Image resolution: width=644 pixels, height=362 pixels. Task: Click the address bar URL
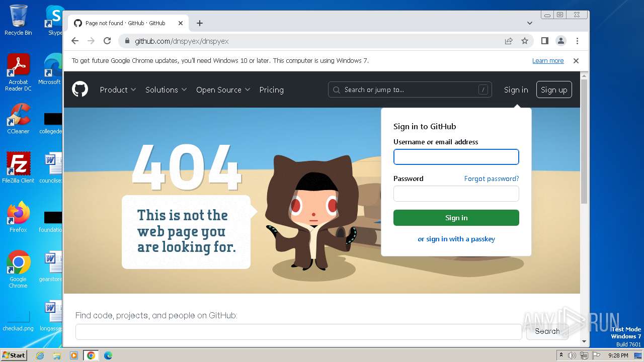[x=182, y=41]
